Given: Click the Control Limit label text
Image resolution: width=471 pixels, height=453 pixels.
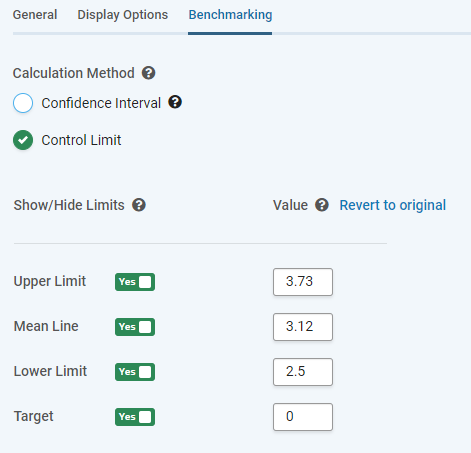Looking at the screenshot, I should pos(81,140).
